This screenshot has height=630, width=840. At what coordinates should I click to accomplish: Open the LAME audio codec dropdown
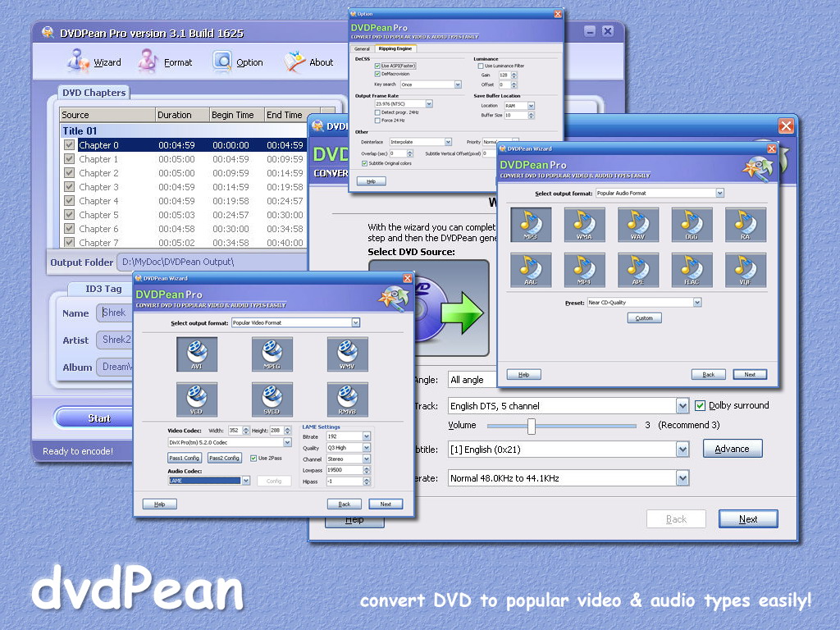pos(245,481)
